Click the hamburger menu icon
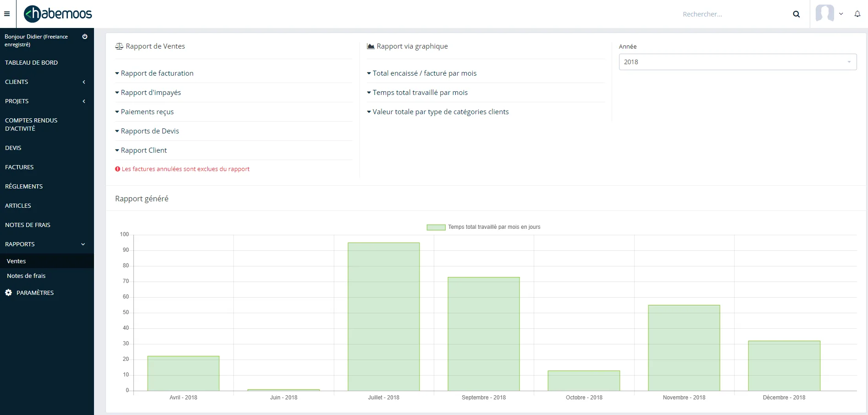Screen dimensions: 868x415 pyautogui.click(x=7, y=14)
